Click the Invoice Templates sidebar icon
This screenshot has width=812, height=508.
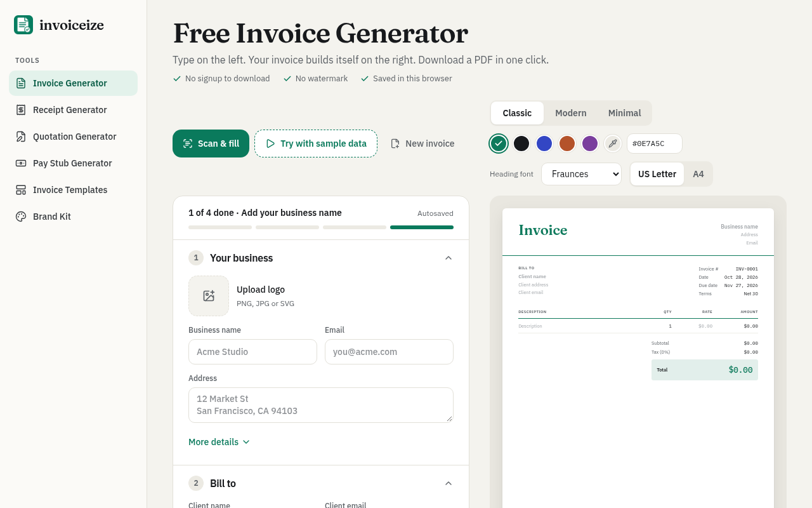coord(21,190)
